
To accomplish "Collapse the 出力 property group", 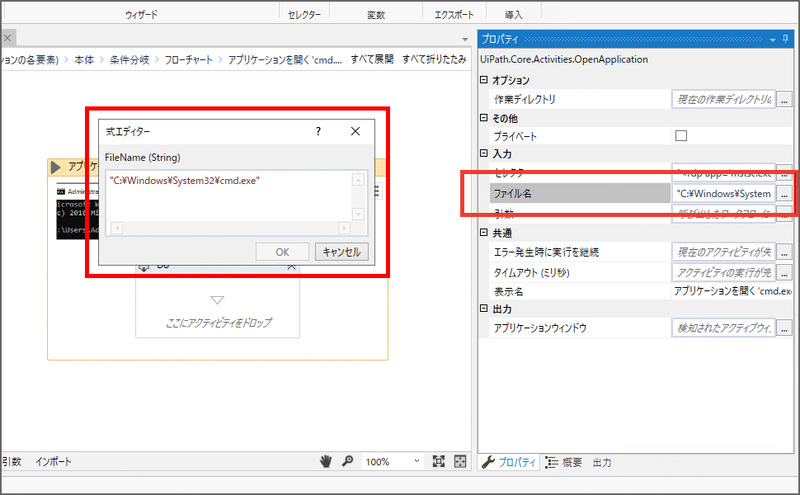I will [x=484, y=309].
